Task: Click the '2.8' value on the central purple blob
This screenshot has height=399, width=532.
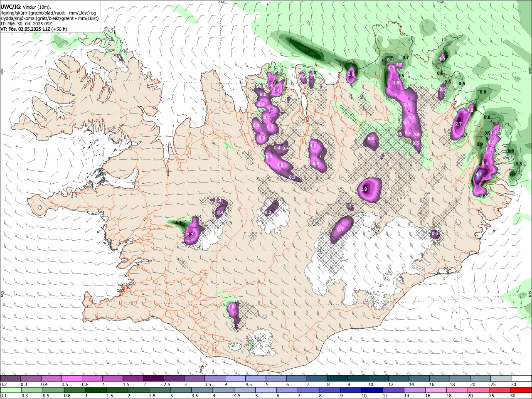Action: coord(364,189)
